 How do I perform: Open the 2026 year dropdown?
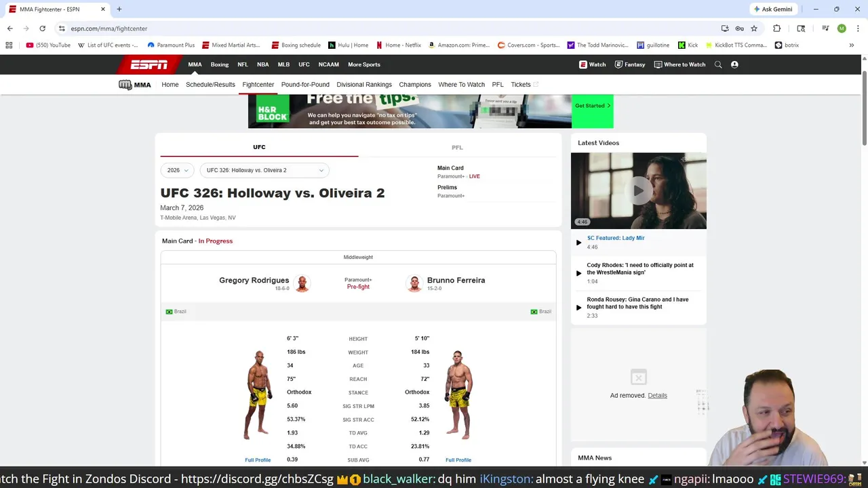177,170
